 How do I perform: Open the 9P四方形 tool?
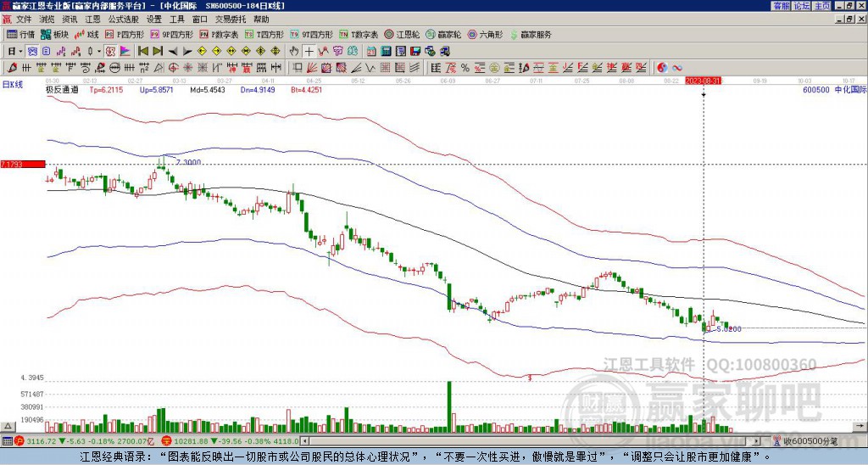[x=172, y=35]
